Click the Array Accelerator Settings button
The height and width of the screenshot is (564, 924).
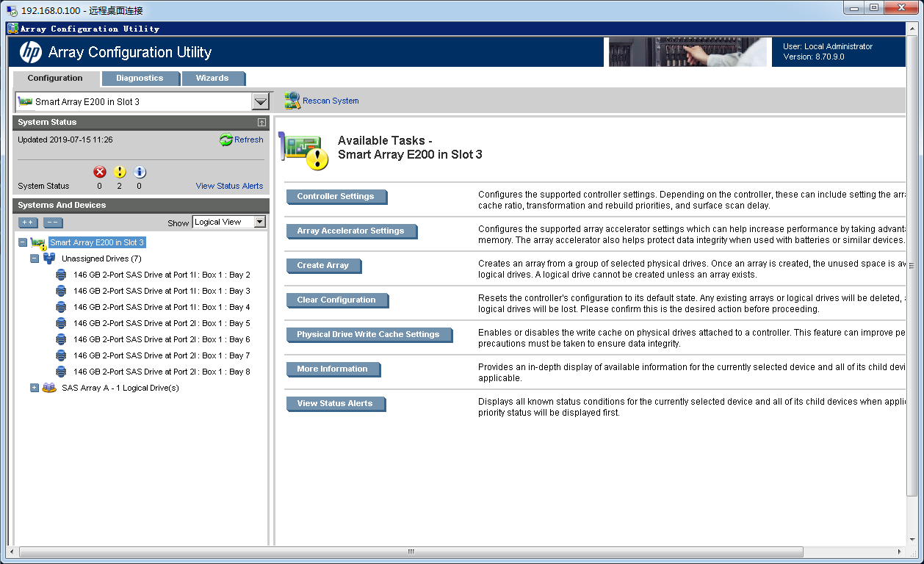tap(351, 231)
